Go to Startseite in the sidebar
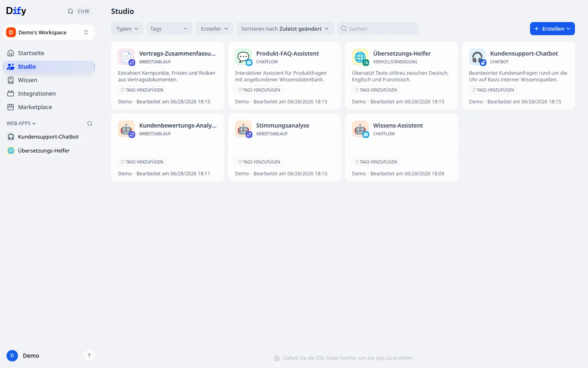Screen dimensions: 588x368 click(49, 53)
